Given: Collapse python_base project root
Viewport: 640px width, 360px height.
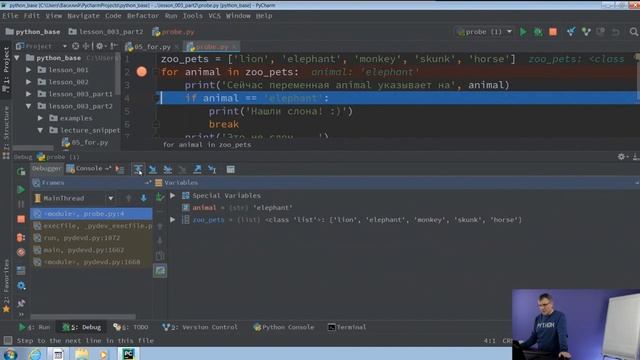Looking at the screenshot, I should click(17, 58).
